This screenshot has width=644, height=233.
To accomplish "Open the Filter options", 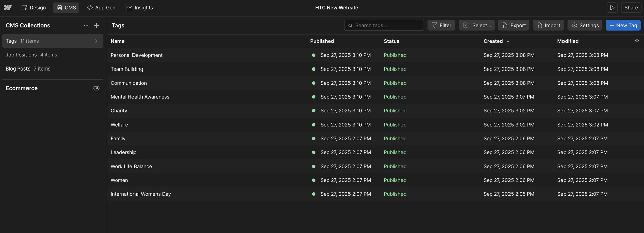I will (441, 25).
